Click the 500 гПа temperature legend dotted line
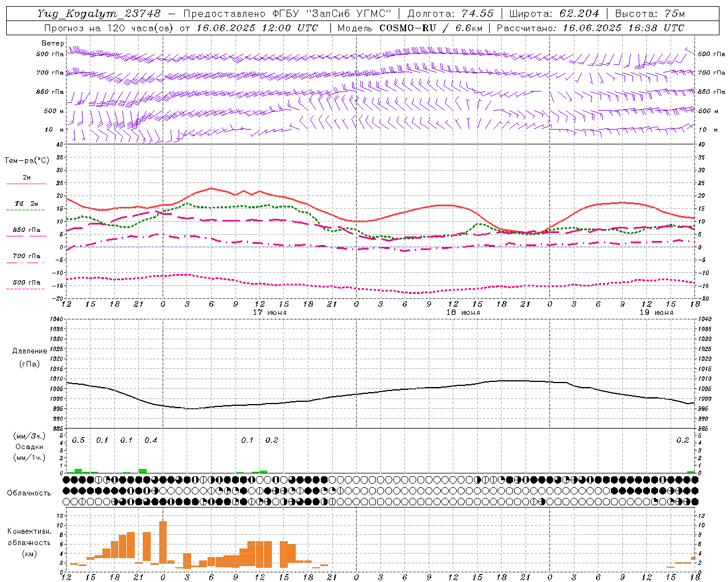The image size is (728, 582). pyautogui.click(x=25, y=289)
